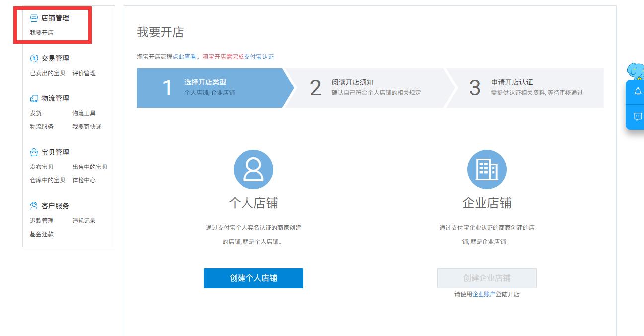
Task: Select the 企业店铺 building circle icon
Action: (487, 169)
